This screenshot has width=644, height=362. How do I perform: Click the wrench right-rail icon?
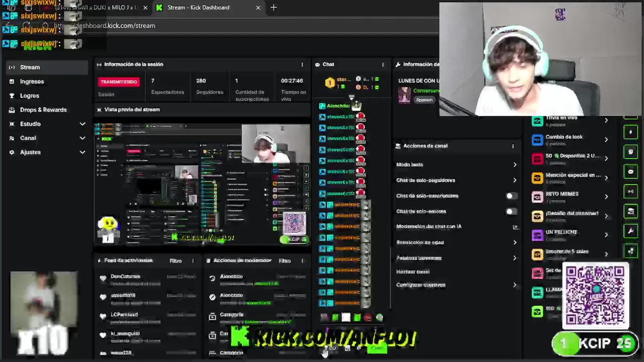tap(631, 231)
